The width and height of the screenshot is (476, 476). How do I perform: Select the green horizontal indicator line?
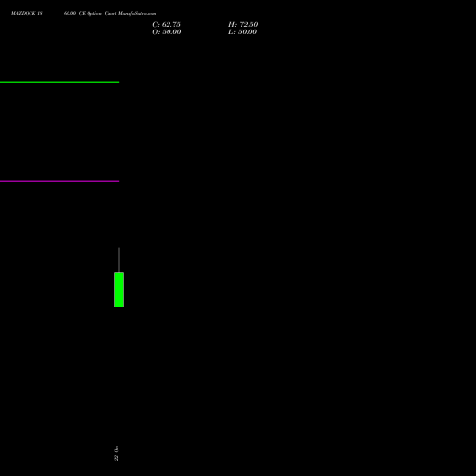click(x=59, y=82)
